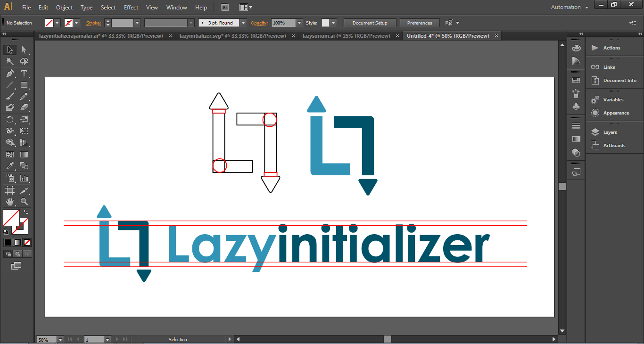Select the Rotate tool
Image resolution: width=644 pixels, height=344 pixels.
coord(9,120)
